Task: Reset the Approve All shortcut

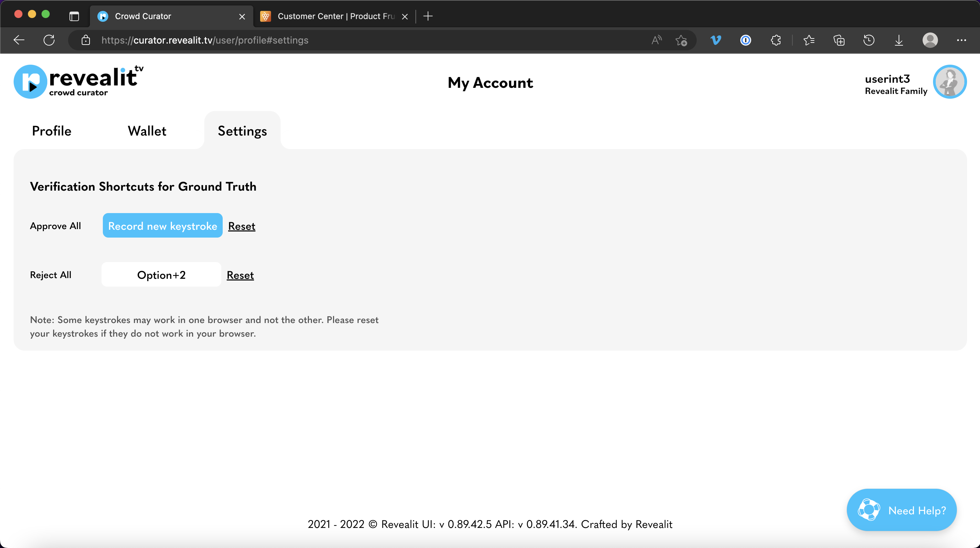Action: [x=241, y=226]
